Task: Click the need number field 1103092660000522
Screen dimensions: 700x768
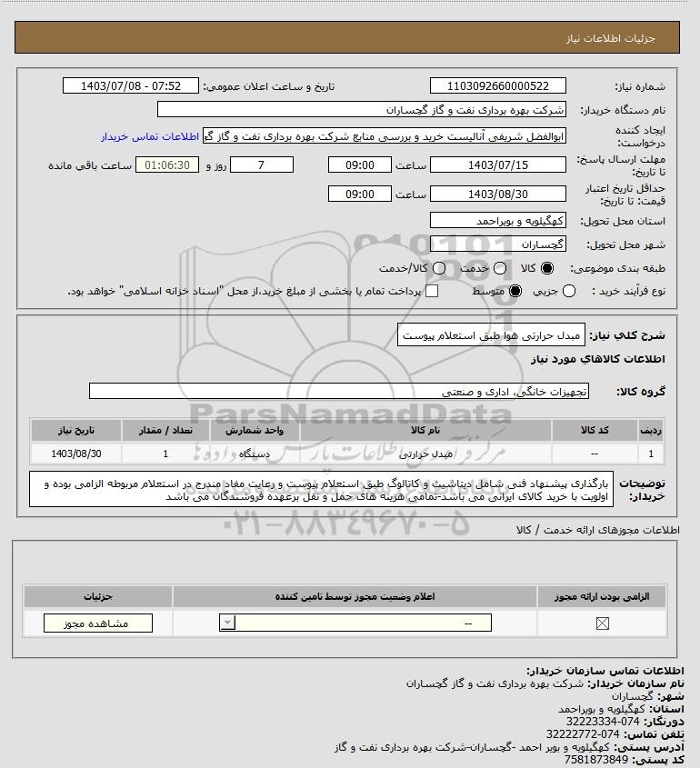Action: click(497, 85)
